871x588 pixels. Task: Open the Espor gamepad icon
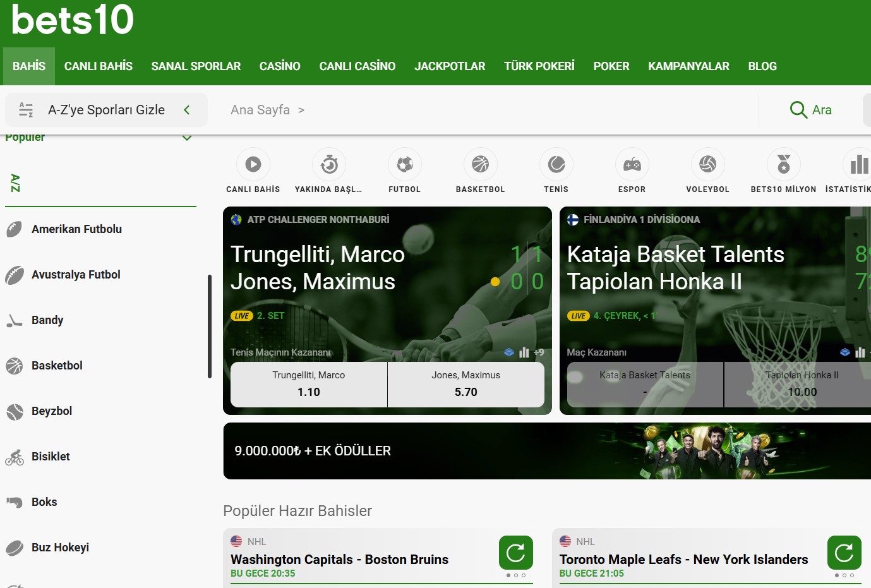tap(632, 164)
